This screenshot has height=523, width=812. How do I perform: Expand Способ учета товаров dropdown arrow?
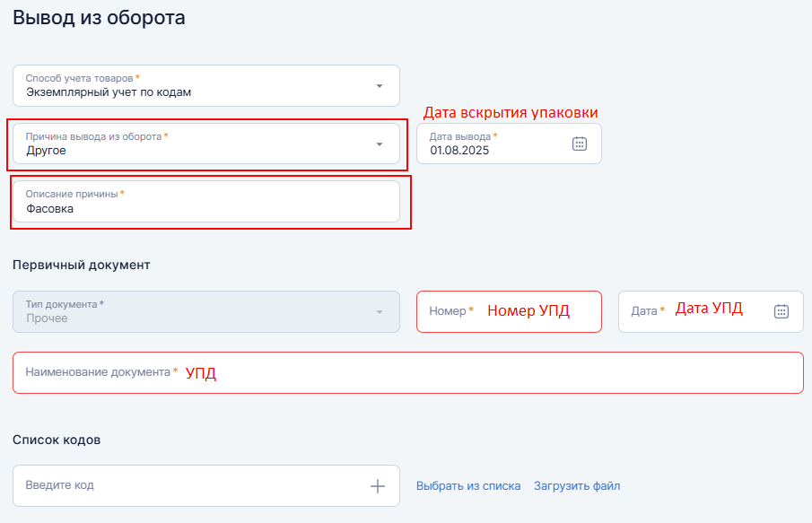(379, 86)
